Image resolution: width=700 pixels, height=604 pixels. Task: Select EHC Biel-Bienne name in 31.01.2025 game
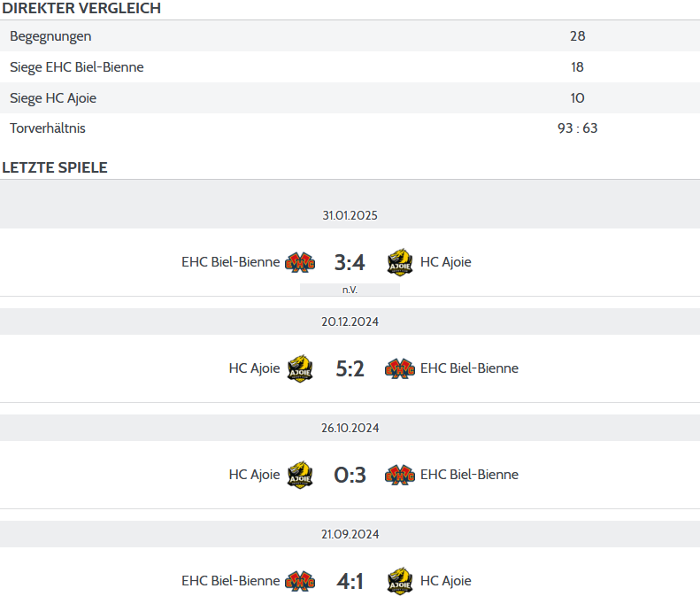[x=230, y=262]
